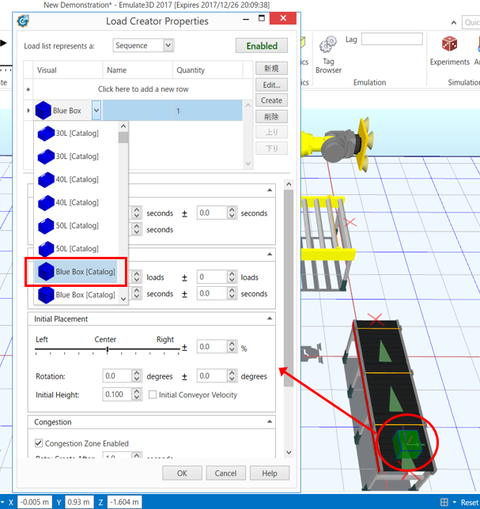Enable Initial Conveyor Velocity checkbox
This screenshot has width=480, height=509.
[152, 395]
